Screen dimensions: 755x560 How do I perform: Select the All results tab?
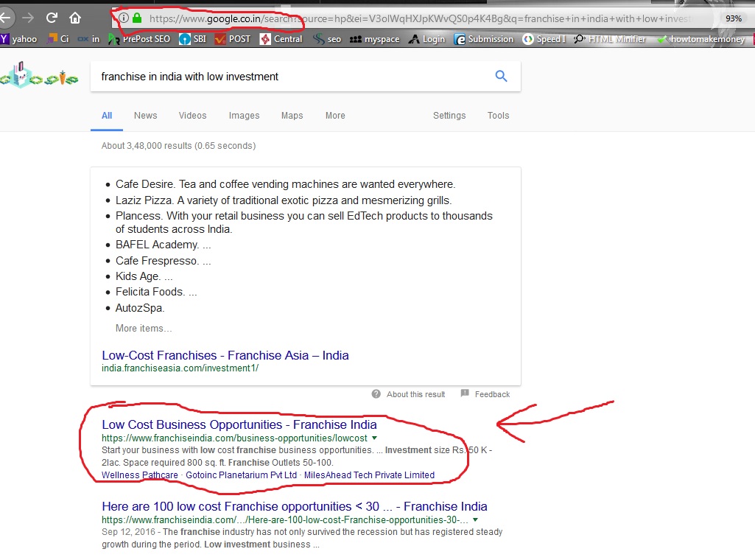107,116
